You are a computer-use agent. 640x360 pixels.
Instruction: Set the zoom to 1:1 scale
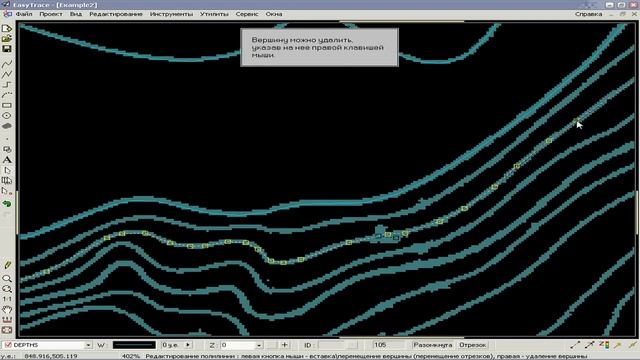pyautogui.click(x=7, y=299)
